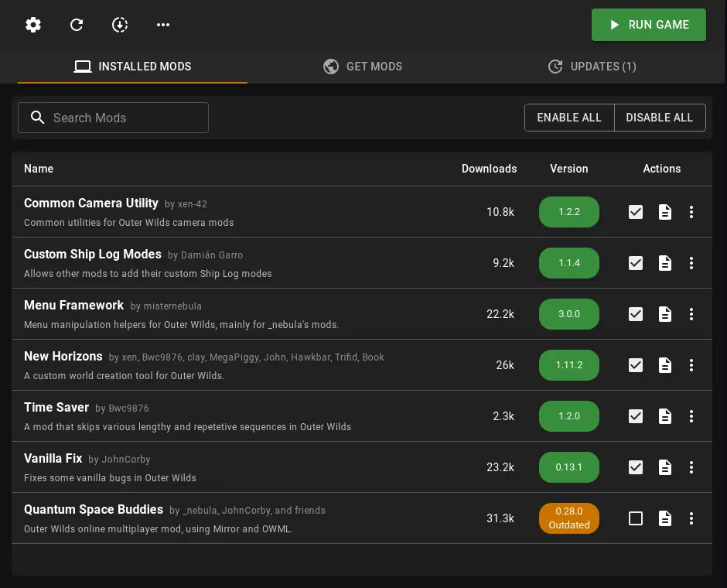Open readme icon for Quantum Space Buddies
The width and height of the screenshot is (727, 588).
[665, 518]
